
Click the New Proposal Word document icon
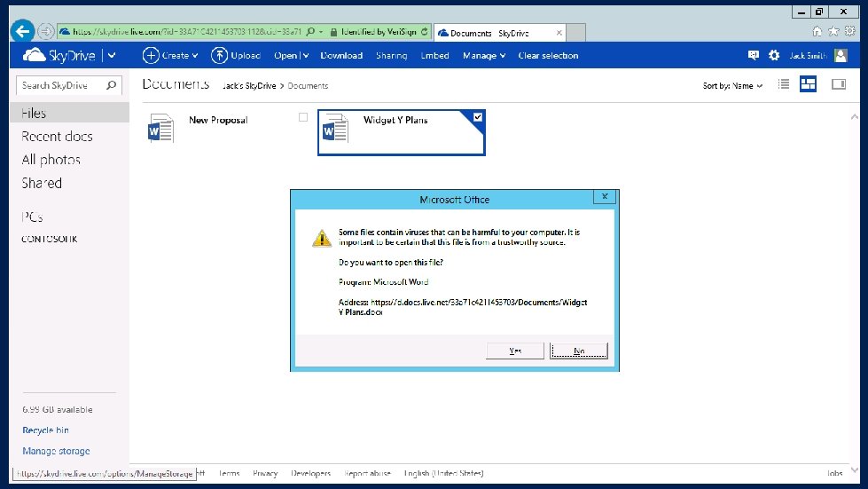tap(160, 128)
